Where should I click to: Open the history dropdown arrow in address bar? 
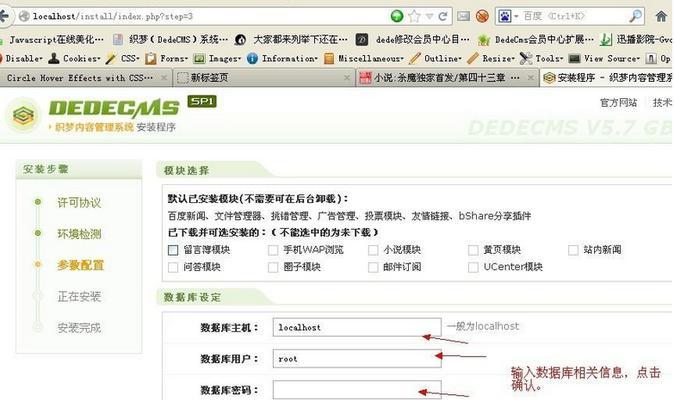point(429,16)
